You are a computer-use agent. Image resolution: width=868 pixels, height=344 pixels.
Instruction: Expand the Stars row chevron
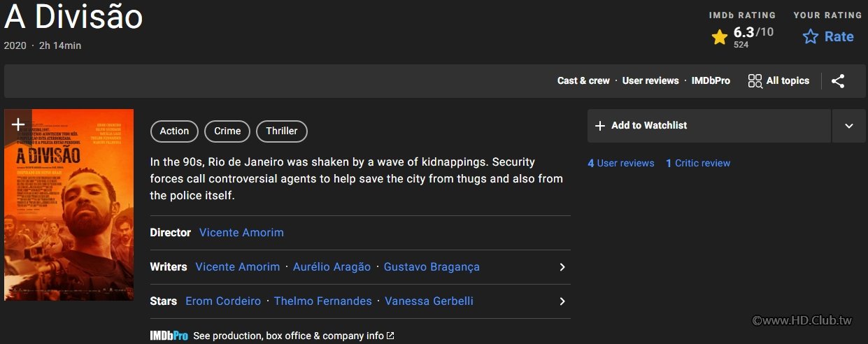562,301
